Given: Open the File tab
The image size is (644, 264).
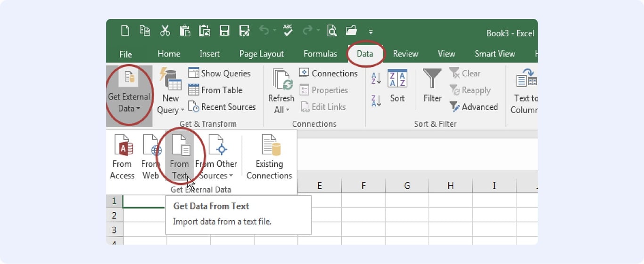Looking at the screenshot, I should tap(126, 54).
